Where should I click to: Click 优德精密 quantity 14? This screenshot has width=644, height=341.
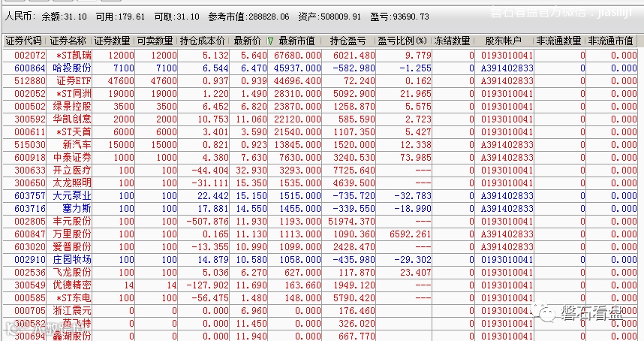point(129,285)
